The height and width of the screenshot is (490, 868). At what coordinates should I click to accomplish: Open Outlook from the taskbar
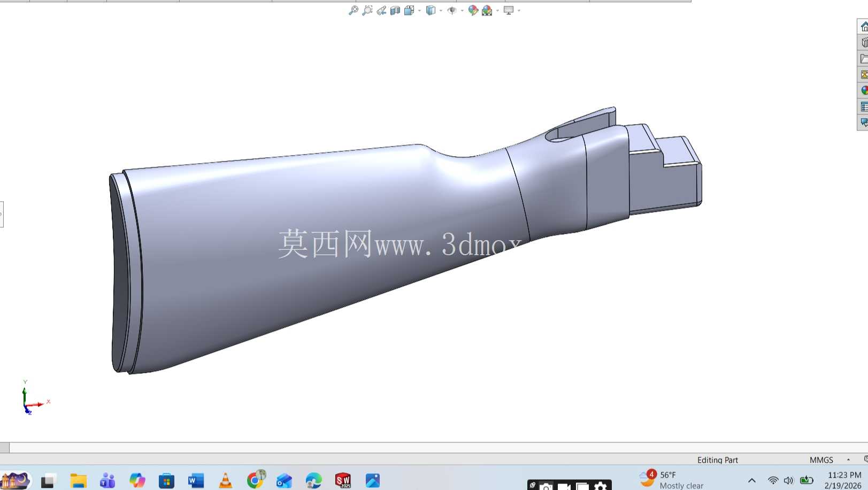[x=284, y=480]
